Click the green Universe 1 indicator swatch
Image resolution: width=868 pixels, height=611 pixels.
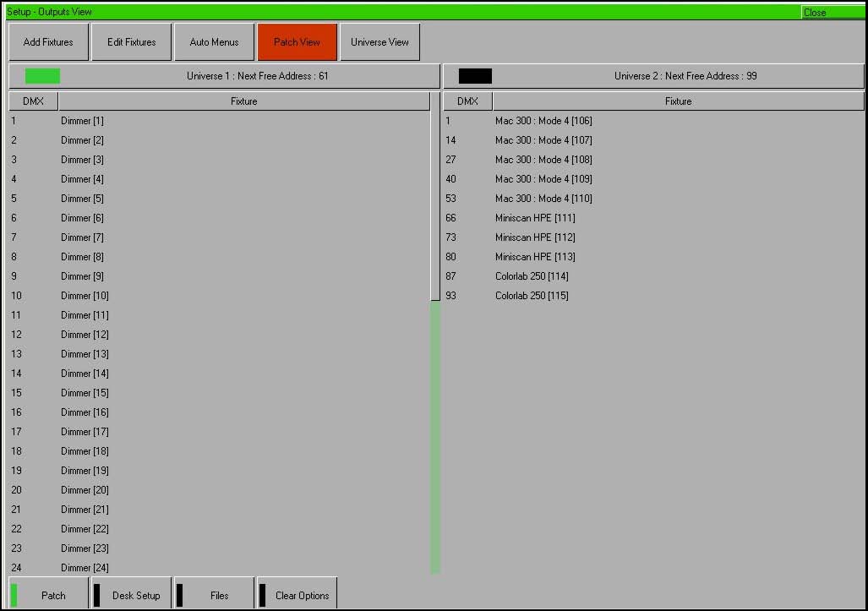click(42, 76)
